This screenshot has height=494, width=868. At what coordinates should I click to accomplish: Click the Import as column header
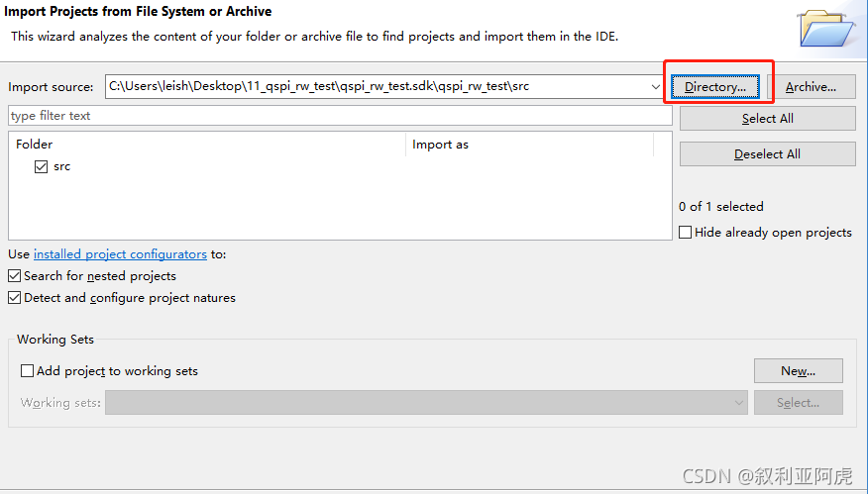tap(530, 145)
